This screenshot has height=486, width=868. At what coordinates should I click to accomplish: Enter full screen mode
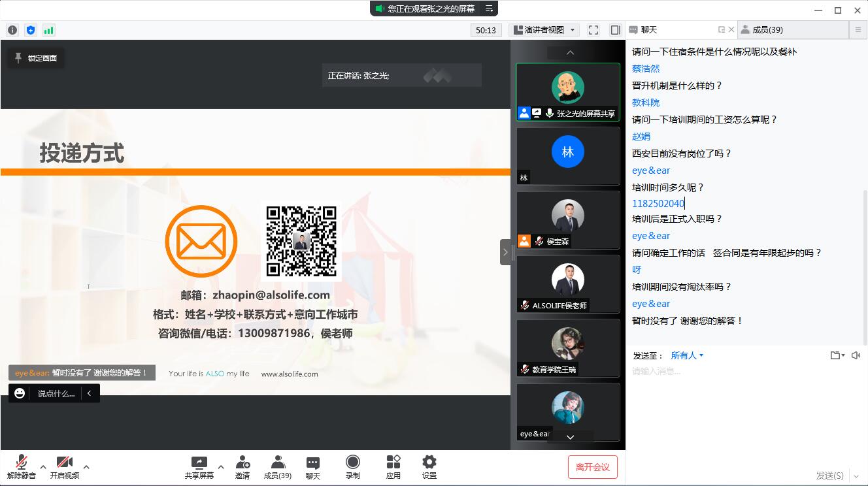click(x=593, y=30)
